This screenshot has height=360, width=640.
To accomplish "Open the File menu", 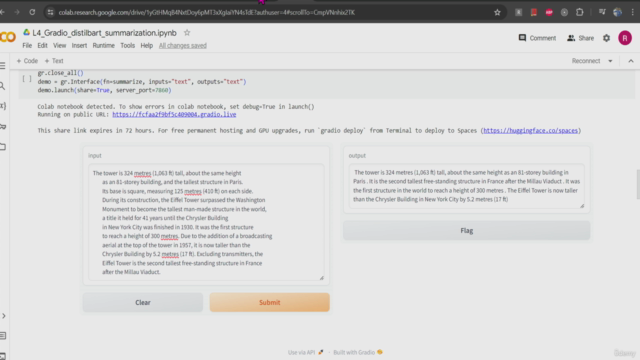I will coord(27,45).
